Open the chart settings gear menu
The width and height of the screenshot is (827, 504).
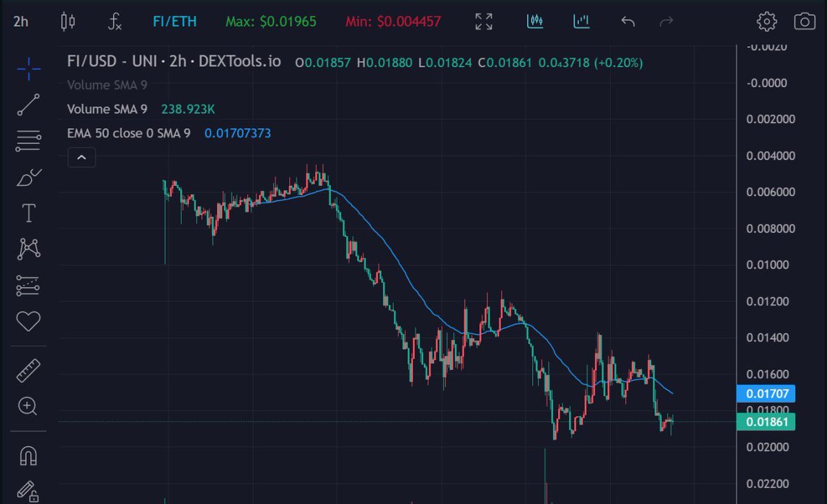767,21
